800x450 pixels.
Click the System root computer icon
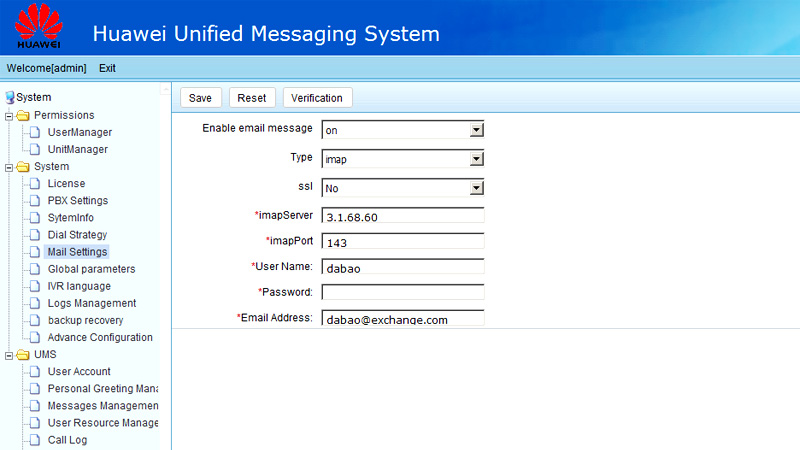click(x=10, y=97)
